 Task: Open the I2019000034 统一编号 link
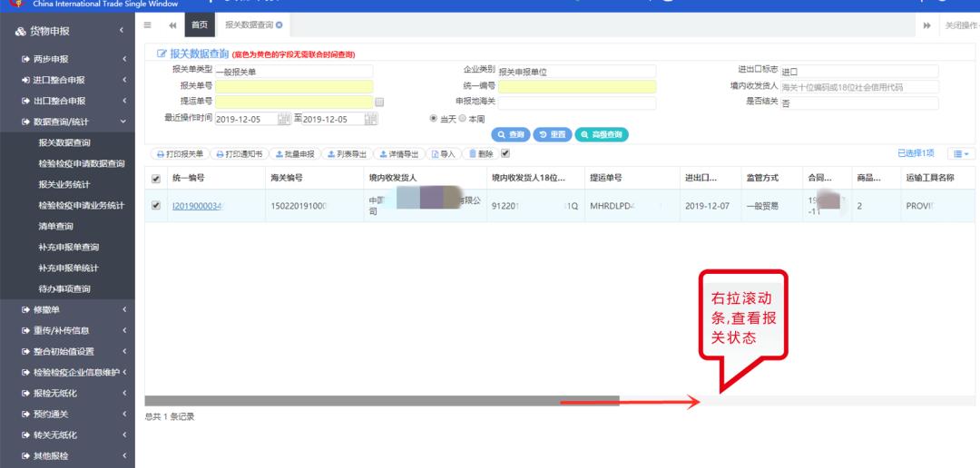198,206
